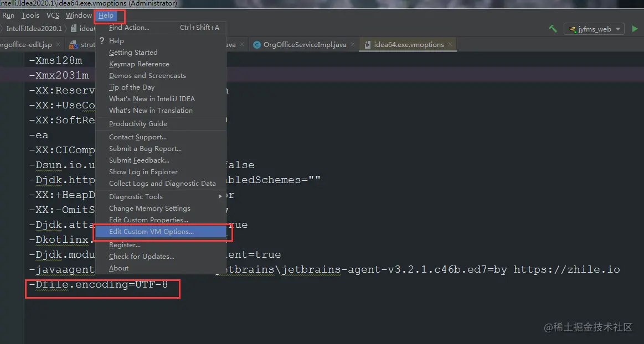The image size is (644, 344).
Task: Click the green Run play icon
Action: coord(635,29)
